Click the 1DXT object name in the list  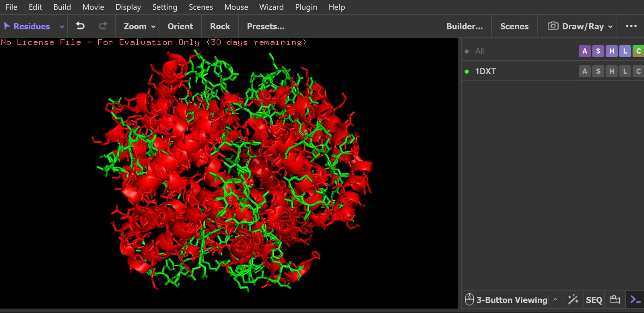(x=485, y=71)
